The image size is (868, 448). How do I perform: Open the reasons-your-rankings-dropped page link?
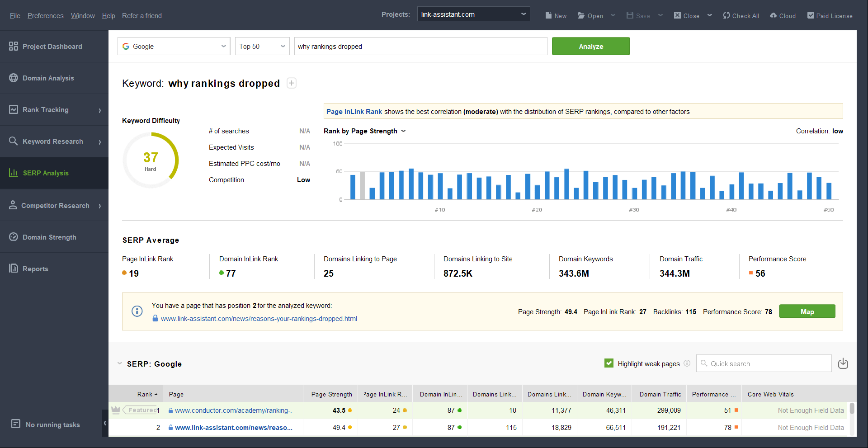[259, 319]
